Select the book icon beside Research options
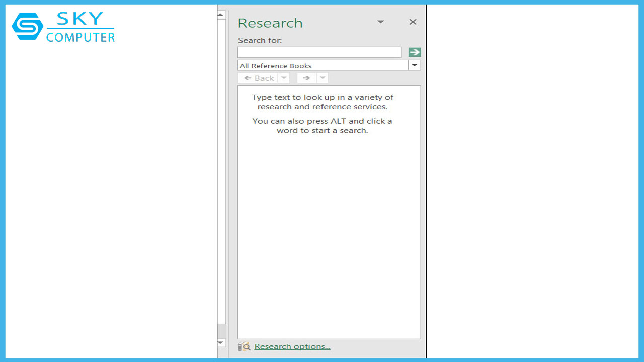 [x=245, y=346]
